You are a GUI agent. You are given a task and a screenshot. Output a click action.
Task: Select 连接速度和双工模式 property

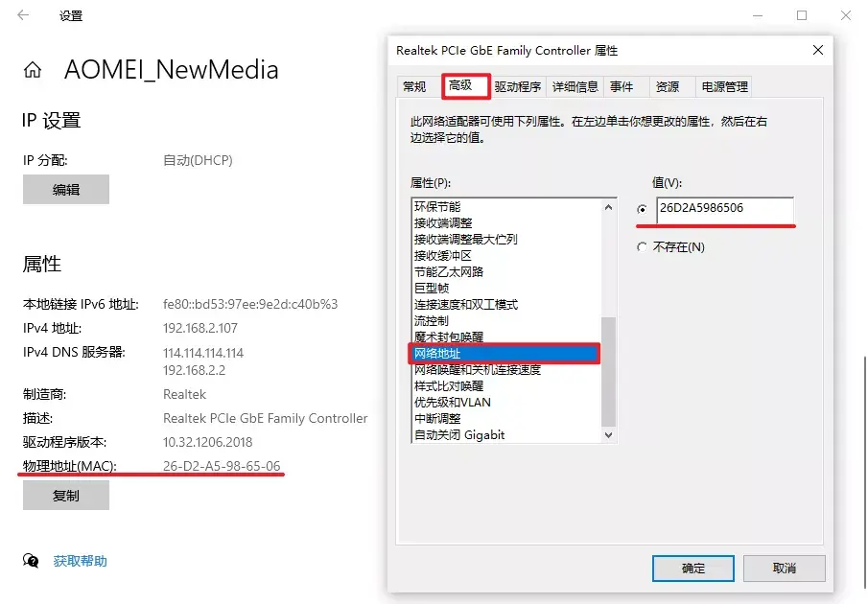505,304
